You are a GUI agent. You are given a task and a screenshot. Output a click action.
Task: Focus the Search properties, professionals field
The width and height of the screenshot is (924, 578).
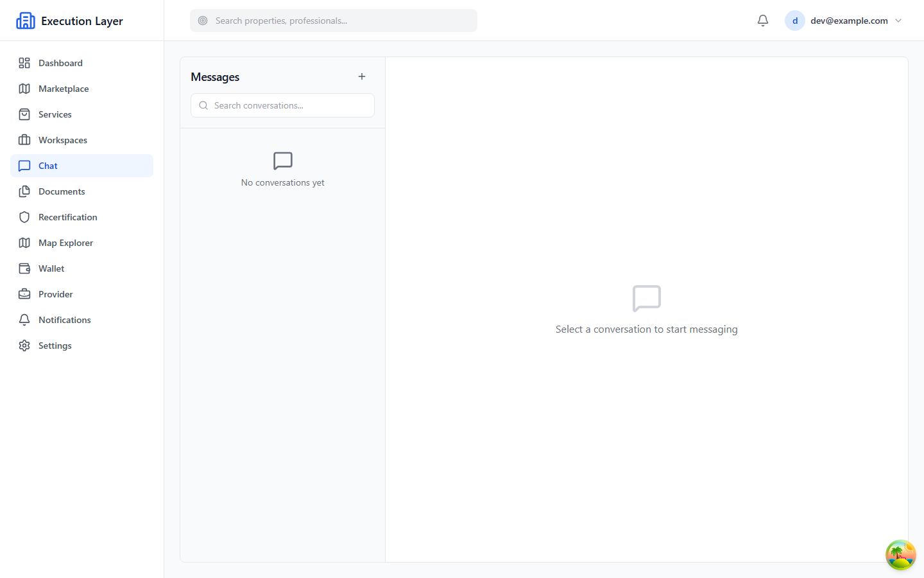pos(334,21)
